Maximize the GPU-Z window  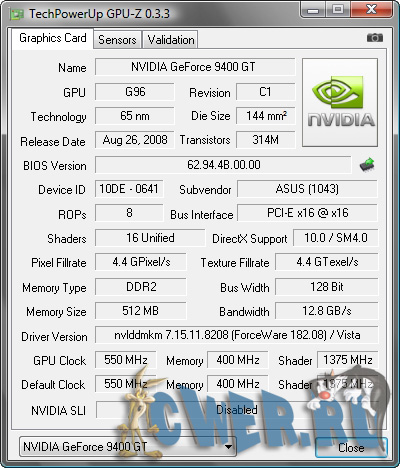pos(338,10)
